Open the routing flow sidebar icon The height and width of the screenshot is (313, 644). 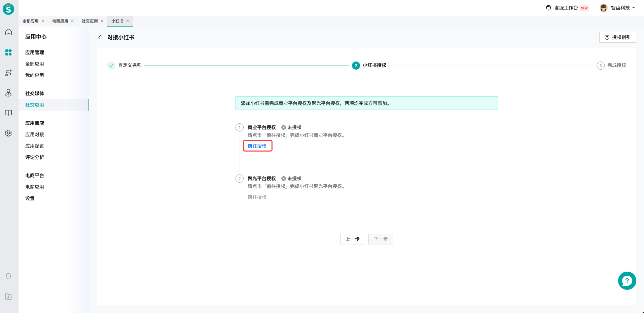[8, 73]
